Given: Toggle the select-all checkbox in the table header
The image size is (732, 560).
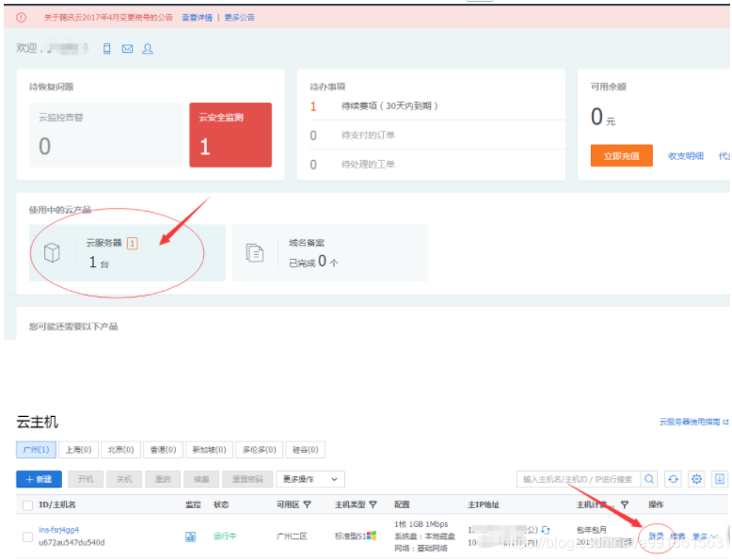Looking at the screenshot, I should click(x=27, y=505).
